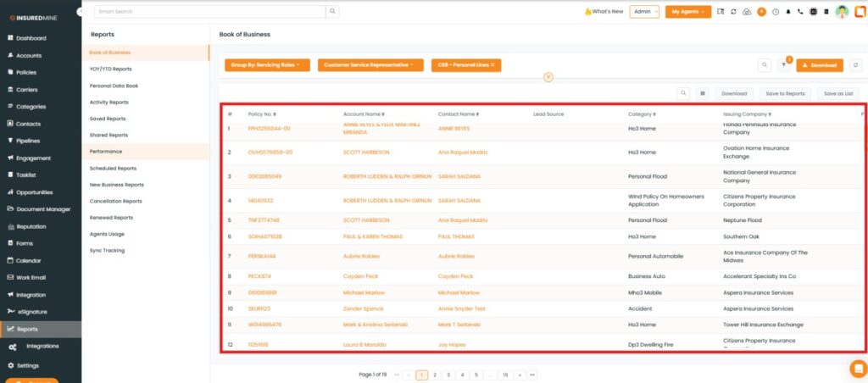Open the user profile avatar
This screenshot has width=868, height=383.
coord(841,12)
